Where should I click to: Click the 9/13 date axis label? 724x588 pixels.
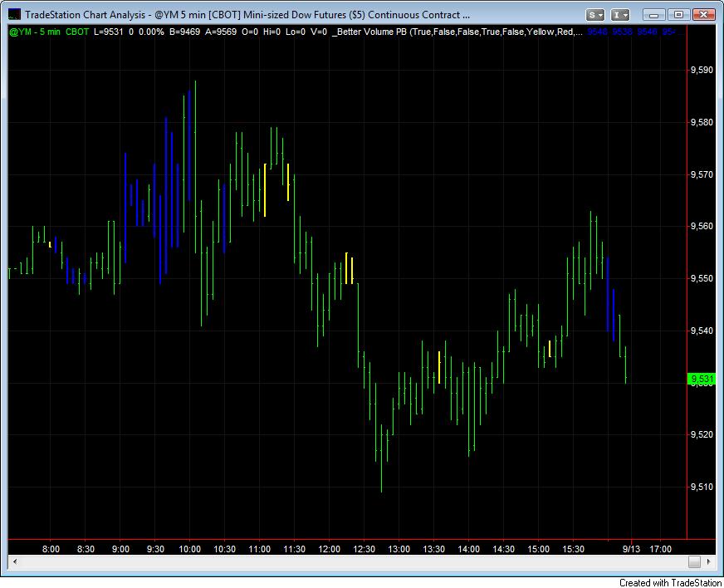(x=631, y=549)
